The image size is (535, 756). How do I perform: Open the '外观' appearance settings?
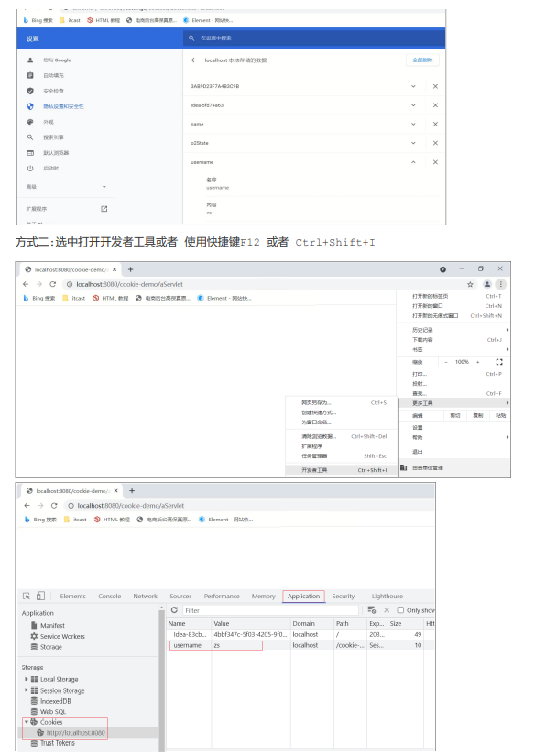(49, 122)
